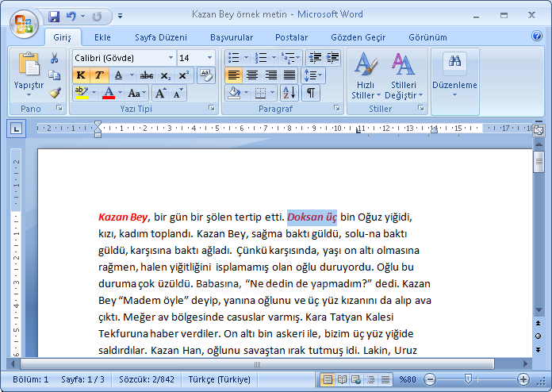This screenshot has height=392, width=552.
Task: Open the Başvurular tab
Action: 232,37
